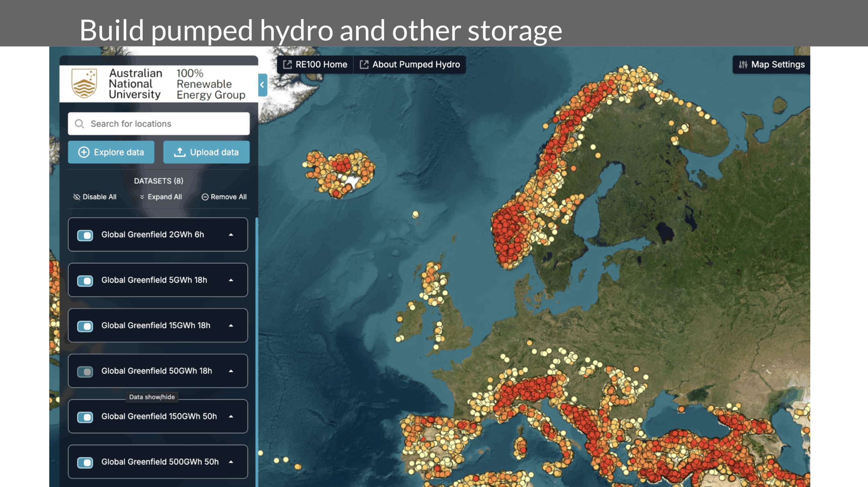Image resolution: width=868 pixels, height=487 pixels.
Task: Click the plus icon in Explore data
Action: pyautogui.click(x=84, y=152)
